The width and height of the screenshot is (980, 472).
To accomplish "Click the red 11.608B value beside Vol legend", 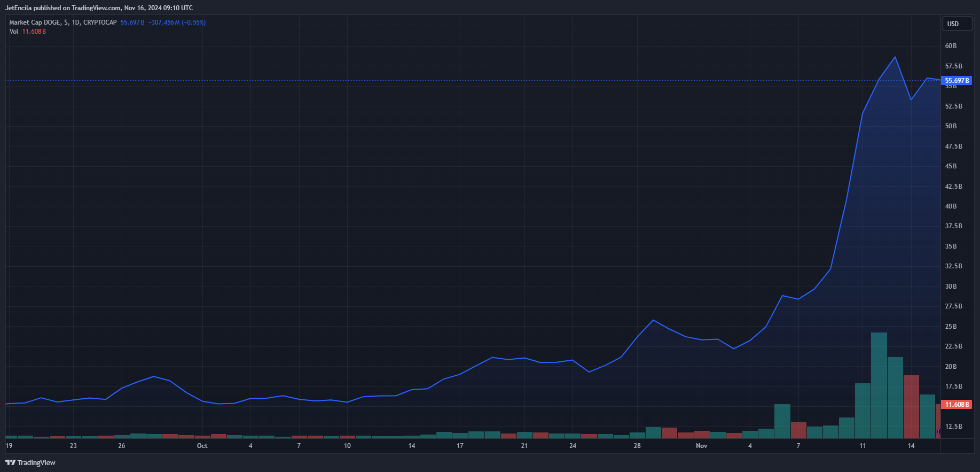I will [34, 32].
